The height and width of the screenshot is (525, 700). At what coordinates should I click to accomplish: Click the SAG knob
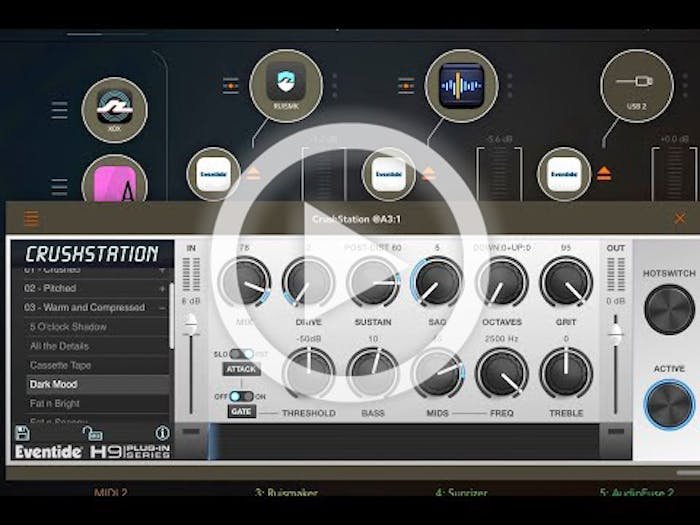point(437,282)
